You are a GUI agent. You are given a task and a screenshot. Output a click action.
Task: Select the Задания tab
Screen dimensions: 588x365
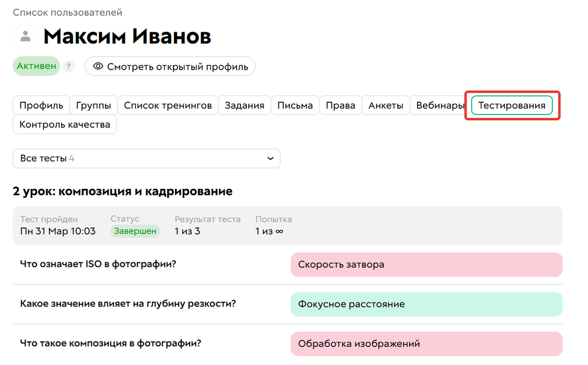[x=245, y=104]
